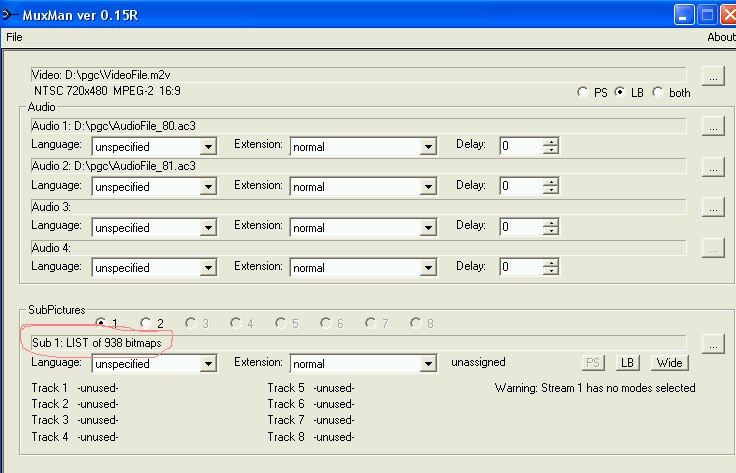736x473 pixels.
Task: Decrease Audio 3 delay with down arrow
Action: (x=551, y=231)
